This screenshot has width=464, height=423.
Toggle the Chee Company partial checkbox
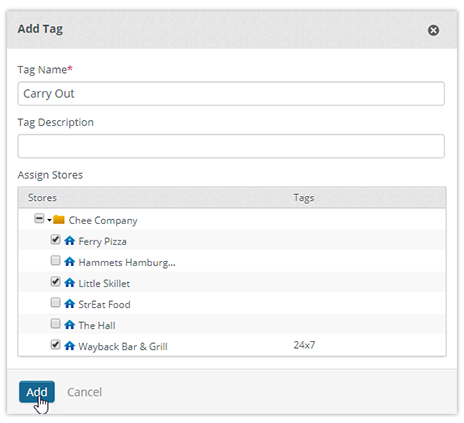coord(39,219)
